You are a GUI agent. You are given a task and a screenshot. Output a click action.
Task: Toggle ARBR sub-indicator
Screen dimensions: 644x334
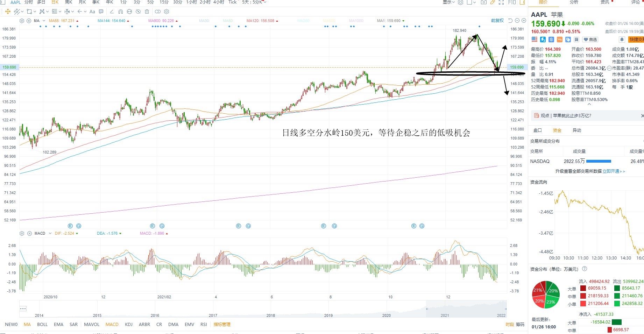(144, 324)
